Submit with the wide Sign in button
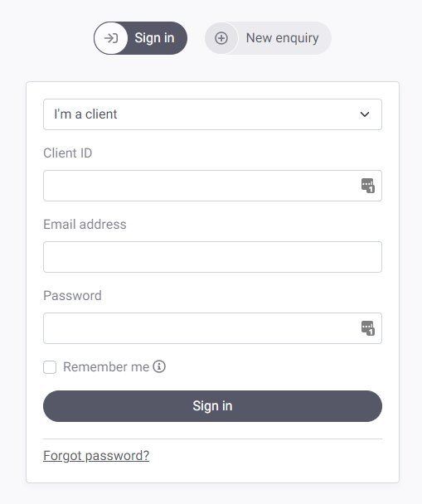Viewport: 422px width, 504px height. pos(212,406)
